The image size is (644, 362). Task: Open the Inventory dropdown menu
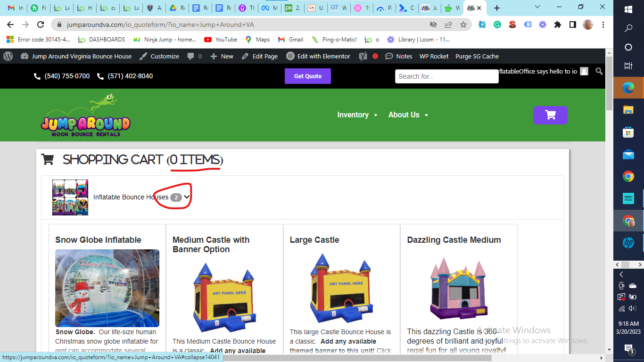(357, 115)
